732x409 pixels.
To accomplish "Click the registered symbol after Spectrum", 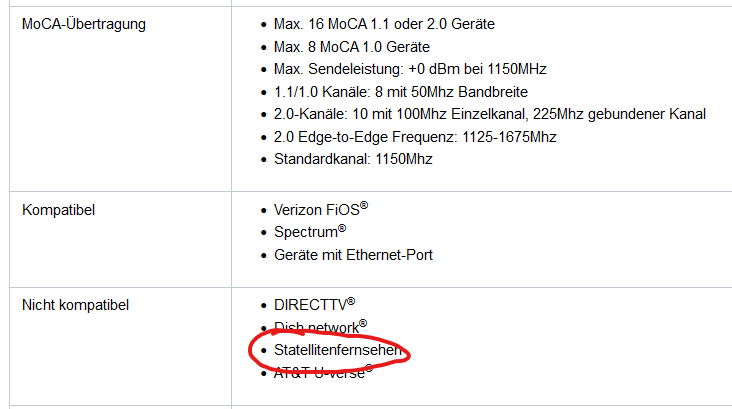I will (x=342, y=229).
